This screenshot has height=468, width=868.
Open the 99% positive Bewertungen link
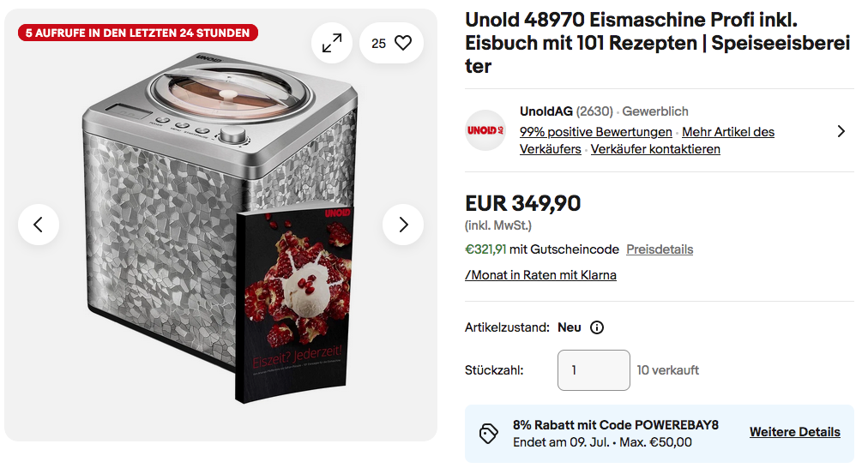point(595,132)
